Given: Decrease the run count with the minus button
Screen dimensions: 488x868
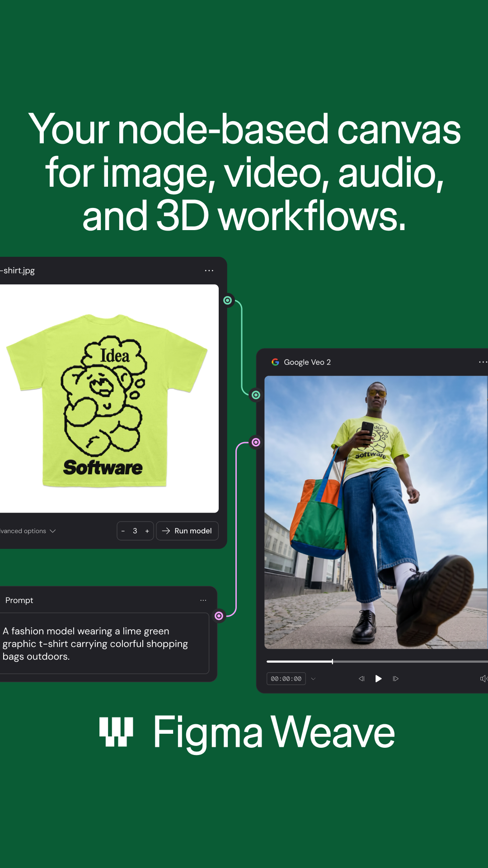Looking at the screenshot, I should [123, 531].
